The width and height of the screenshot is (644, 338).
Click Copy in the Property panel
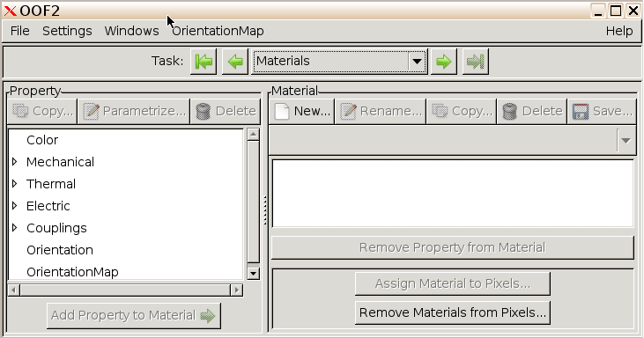click(42, 111)
